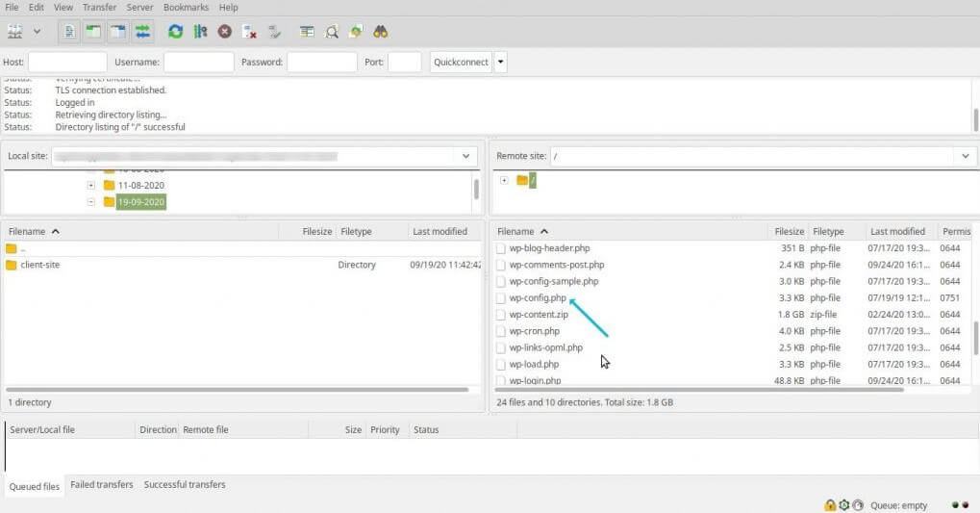The height and width of the screenshot is (513, 980).
Task: Expand the 11-08-2020 folder in local tree
Action: (91, 185)
